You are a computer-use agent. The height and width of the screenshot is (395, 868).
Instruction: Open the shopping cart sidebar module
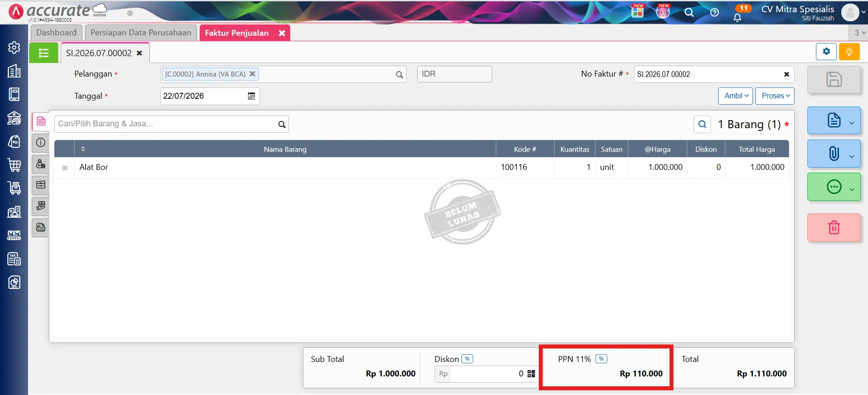(x=14, y=165)
